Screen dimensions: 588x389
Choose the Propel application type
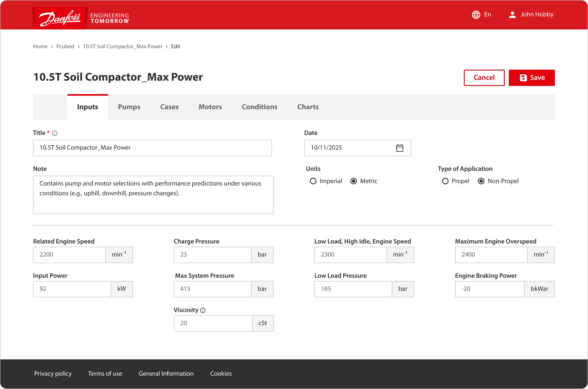click(445, 181)
